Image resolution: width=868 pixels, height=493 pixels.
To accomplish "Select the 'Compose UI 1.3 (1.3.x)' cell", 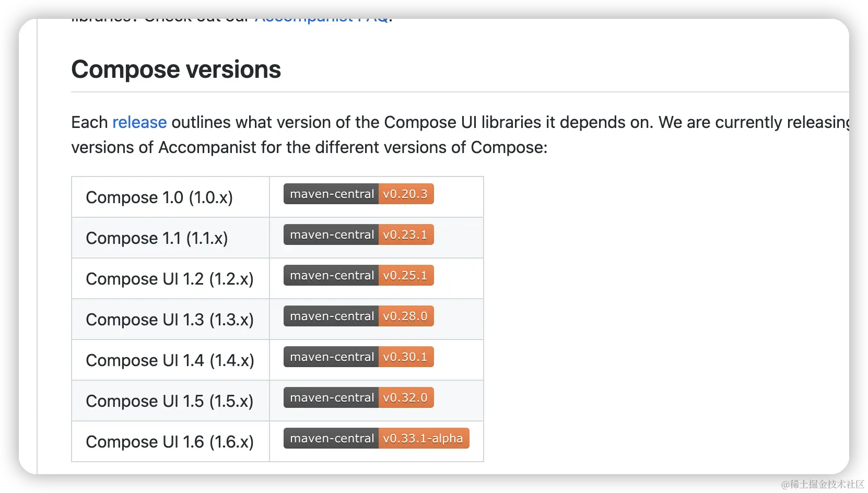I will pos(170,320).
